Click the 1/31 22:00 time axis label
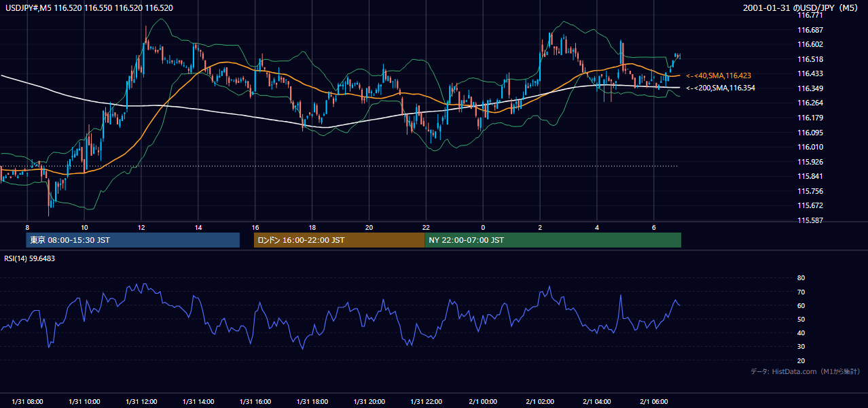This screenshot has width=868, height=408. [427, 402]
